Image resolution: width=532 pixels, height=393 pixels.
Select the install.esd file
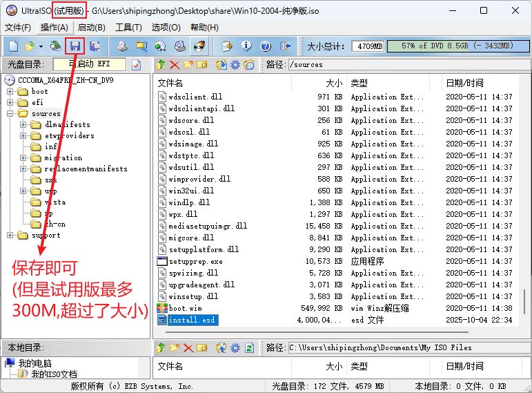coord(191,320)
